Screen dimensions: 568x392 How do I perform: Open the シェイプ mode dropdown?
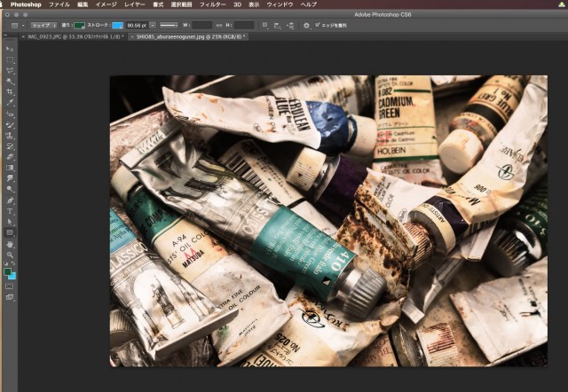tap(44, 26)
